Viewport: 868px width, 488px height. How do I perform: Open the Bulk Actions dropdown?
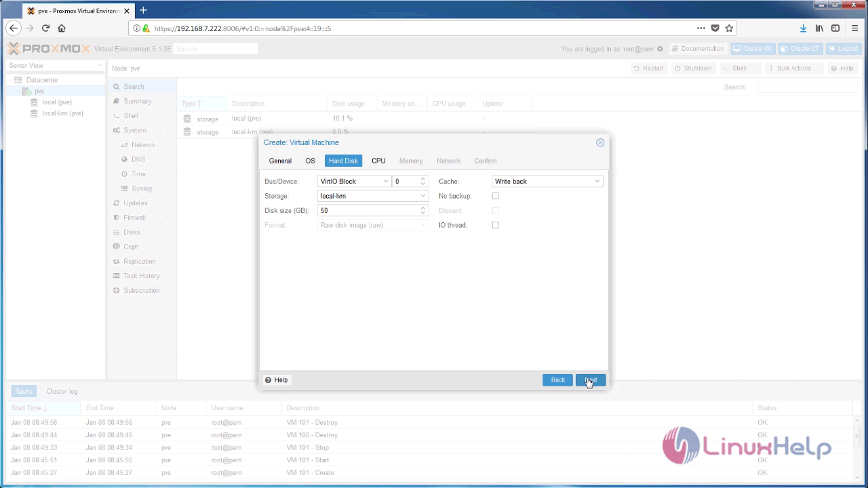point(794,68)
